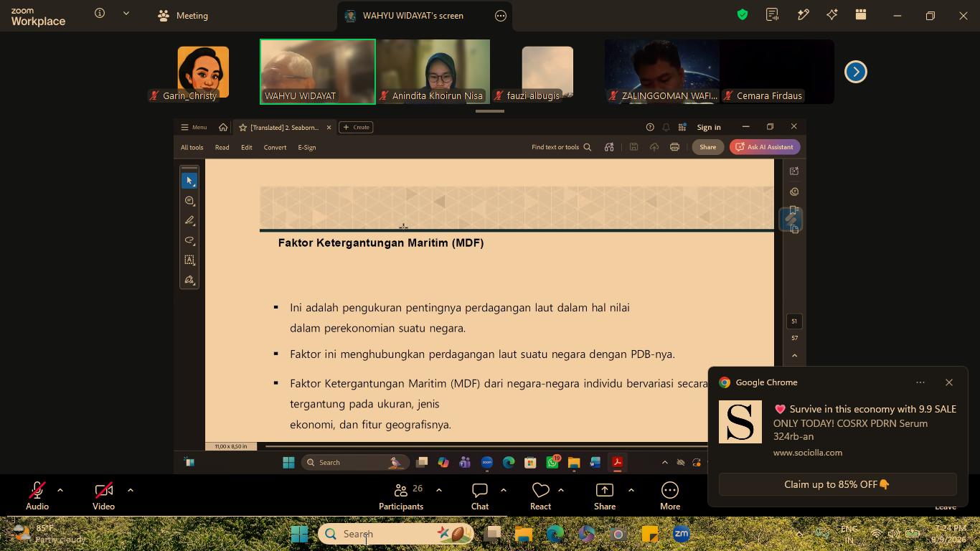This screenshot has height=551, width=980.
Task: Close the Google Chrome notification
Action: click(949, 382)
